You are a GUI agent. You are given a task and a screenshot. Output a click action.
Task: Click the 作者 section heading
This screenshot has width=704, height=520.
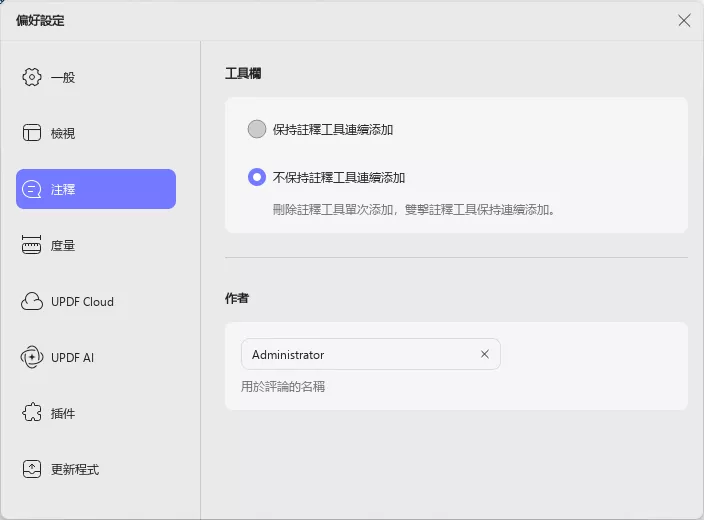(237, 298)
